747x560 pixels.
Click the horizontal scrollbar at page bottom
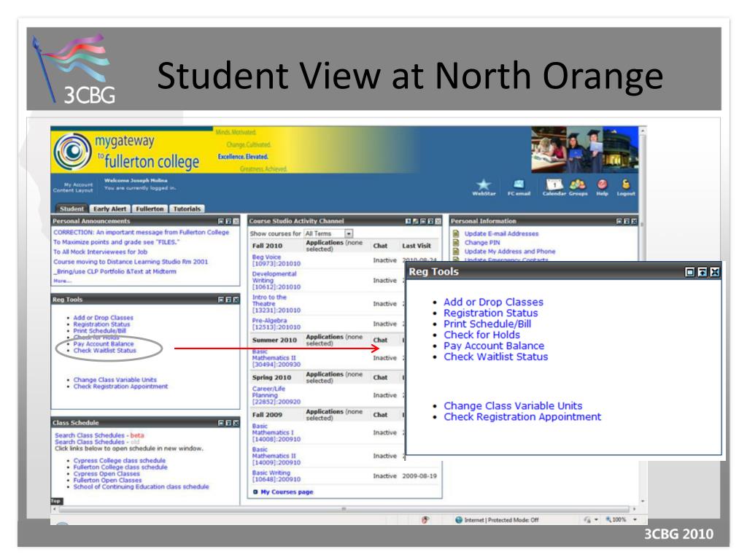[344, 509]
